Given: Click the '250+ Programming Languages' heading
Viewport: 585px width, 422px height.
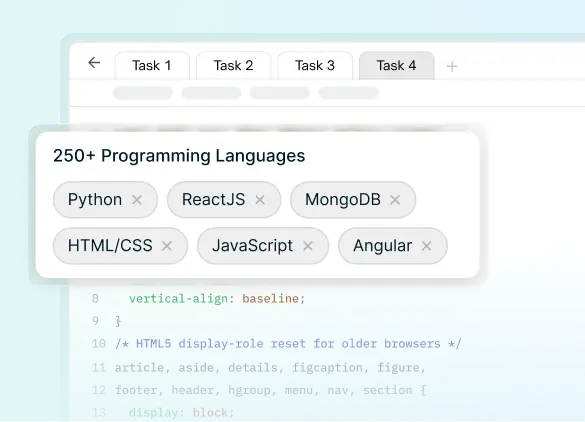Looking at the screenshot, I should 179,156.
